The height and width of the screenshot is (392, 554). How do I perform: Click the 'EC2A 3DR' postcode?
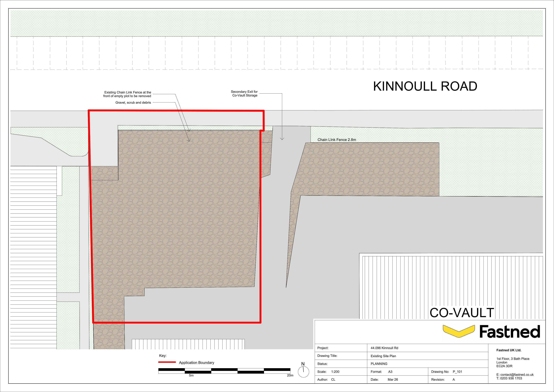pos(504,366)
